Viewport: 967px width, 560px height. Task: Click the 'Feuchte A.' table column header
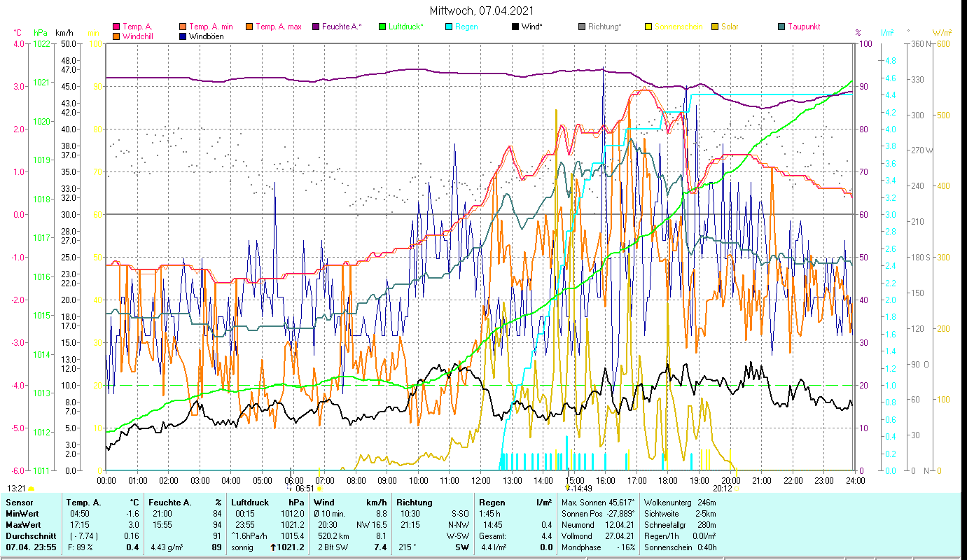[x=172, y=503]
